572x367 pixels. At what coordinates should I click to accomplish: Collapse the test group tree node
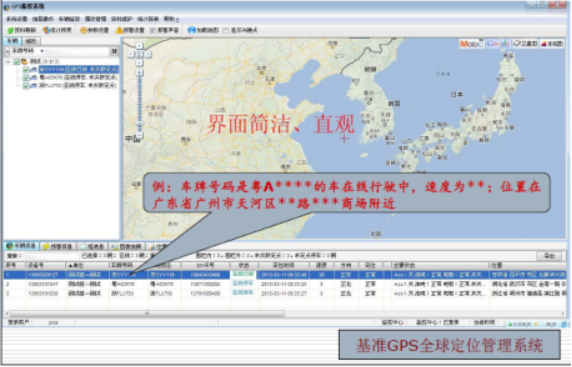(x=8, y=62)
